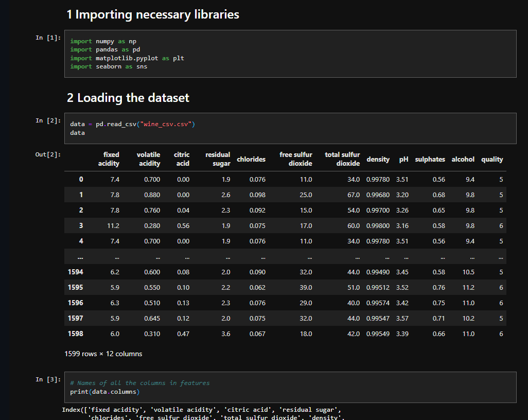Viewport: 528px width, 420px height.
Task: Click row index 3 in the table
Action: (81, 225)
